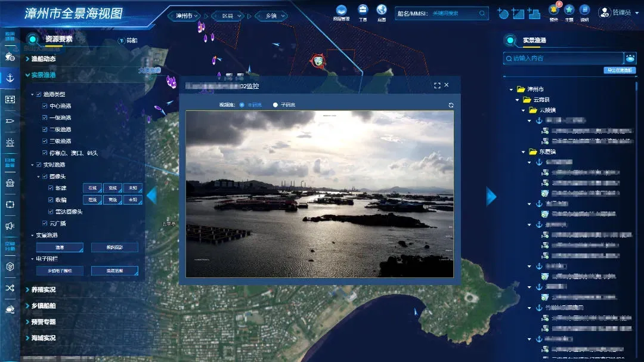Toggle the 中心渔港 checkbox

click(45, 106)
